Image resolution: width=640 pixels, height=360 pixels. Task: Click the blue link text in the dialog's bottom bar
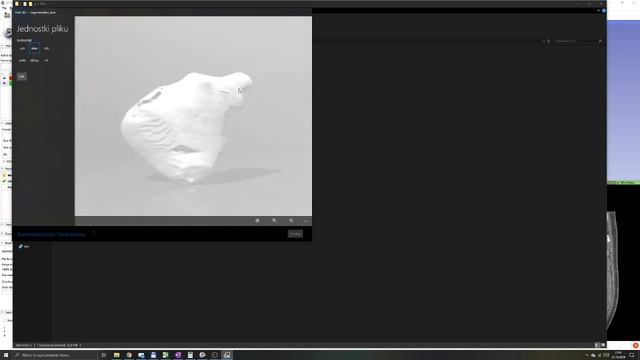point(51,234)
